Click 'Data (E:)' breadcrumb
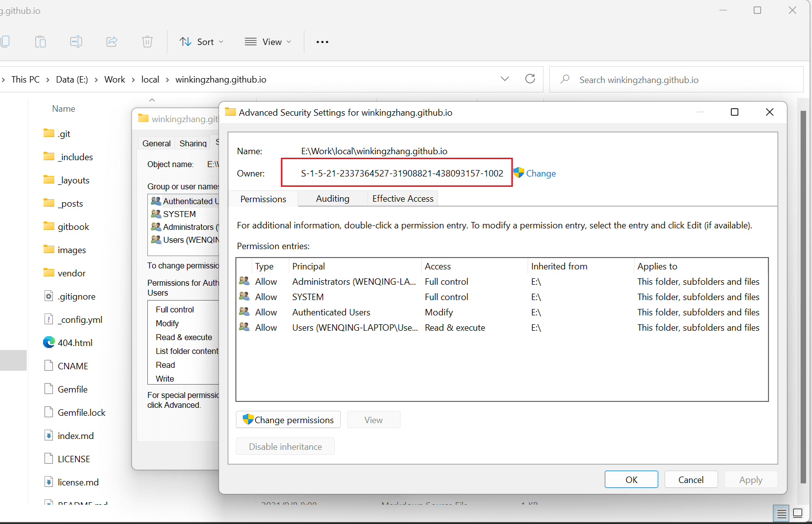The image size is (812, 524). coord(72,80)
